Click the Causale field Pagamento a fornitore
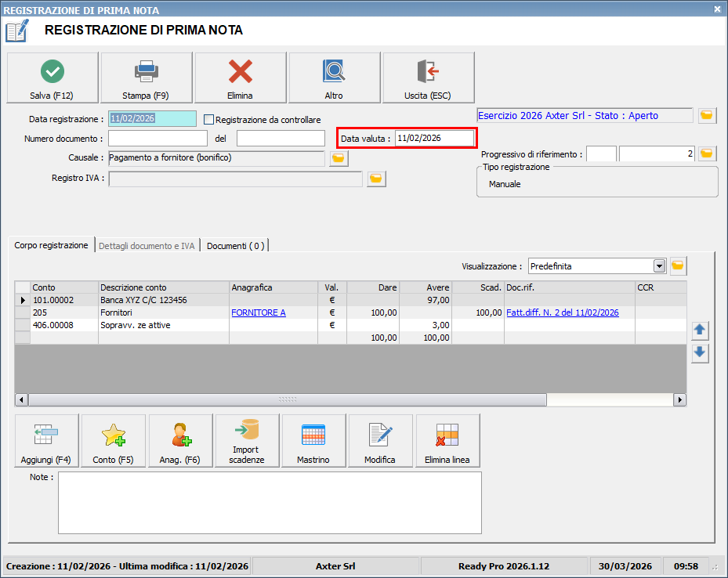728x578 pixels. (x=217, y=158)
